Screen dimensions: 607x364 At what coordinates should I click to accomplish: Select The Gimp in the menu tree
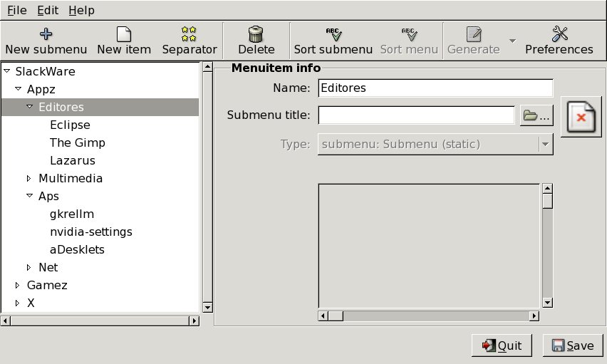(78, 142)
